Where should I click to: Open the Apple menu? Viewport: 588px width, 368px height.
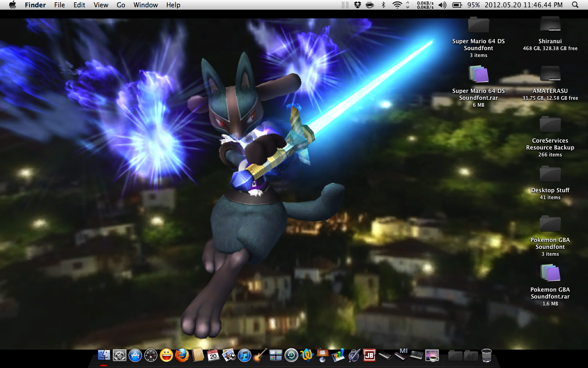click(12, 5)
